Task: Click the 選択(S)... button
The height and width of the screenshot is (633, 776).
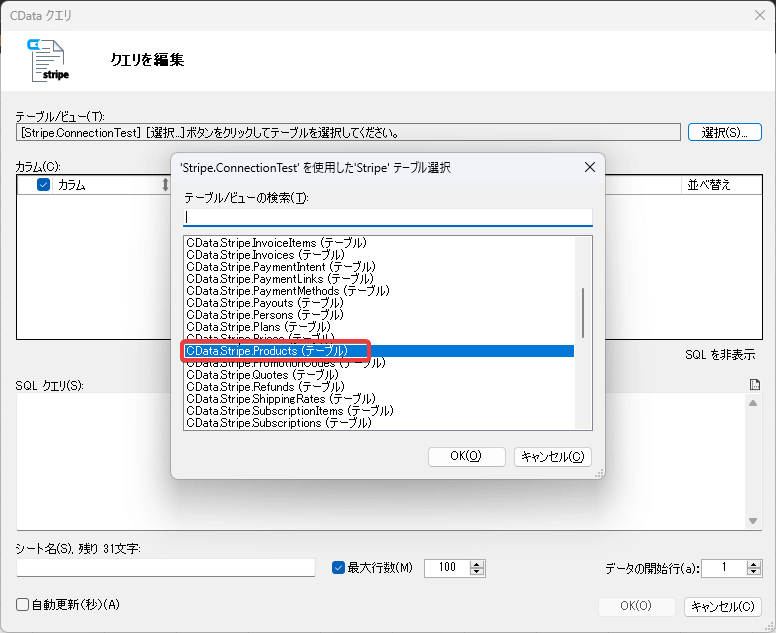Action: [725, 133]
